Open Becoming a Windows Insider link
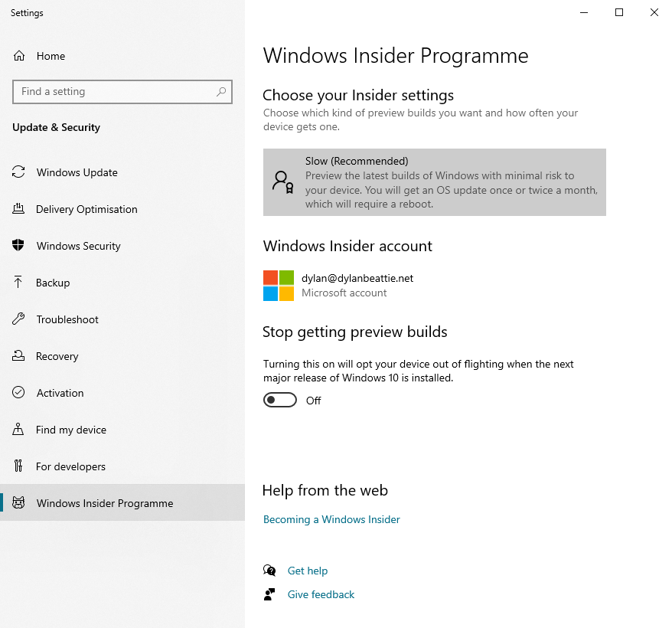The width and height of the screenshot is (672, 628). click(x=331, y=519)
